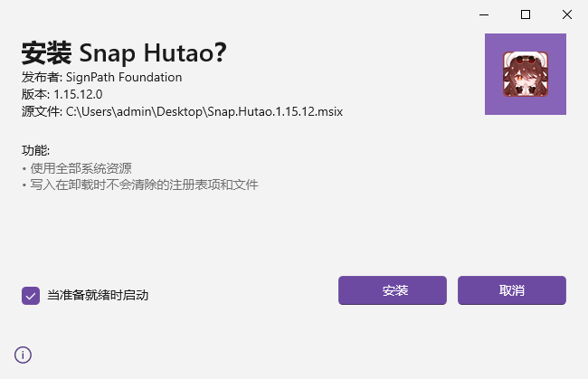This screenshot has width=588, height=379.
Task: Click the 源文件 label
Action: click(x=41, y=111)
